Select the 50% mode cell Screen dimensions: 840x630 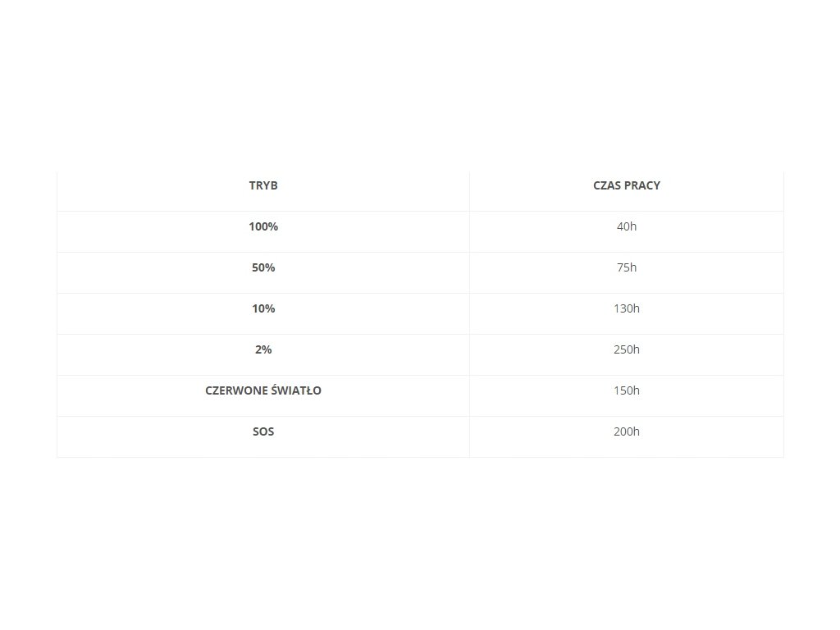point(263,267)
